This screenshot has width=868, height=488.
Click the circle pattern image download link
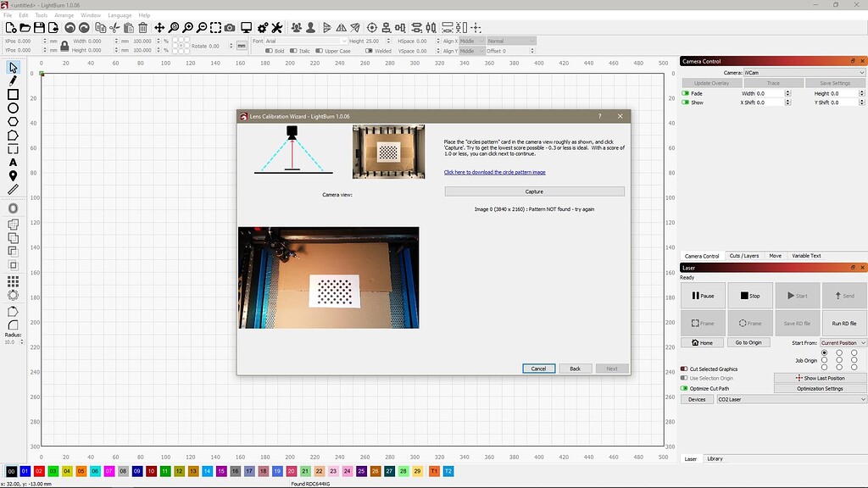point(496,172)
